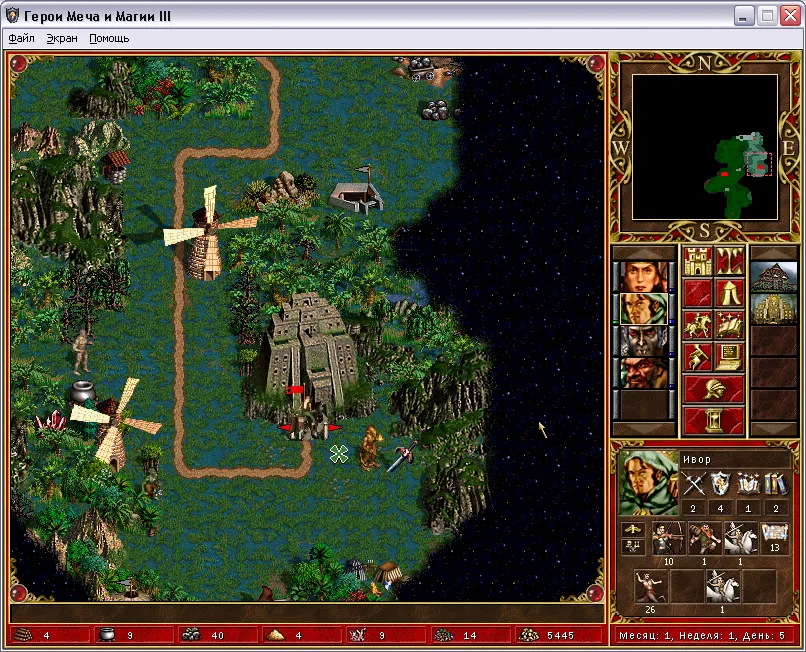
Task: Click the gold resource icon
Action: [528, 636]
